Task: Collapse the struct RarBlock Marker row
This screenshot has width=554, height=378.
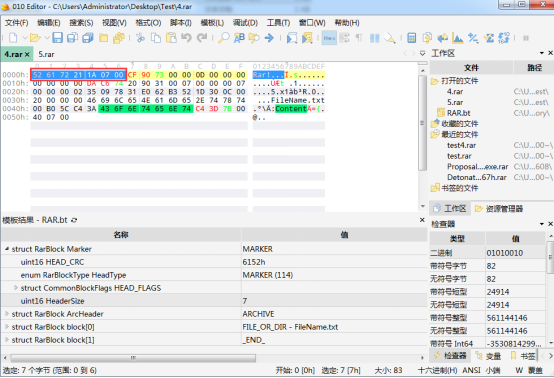Action: click(7, 249)
